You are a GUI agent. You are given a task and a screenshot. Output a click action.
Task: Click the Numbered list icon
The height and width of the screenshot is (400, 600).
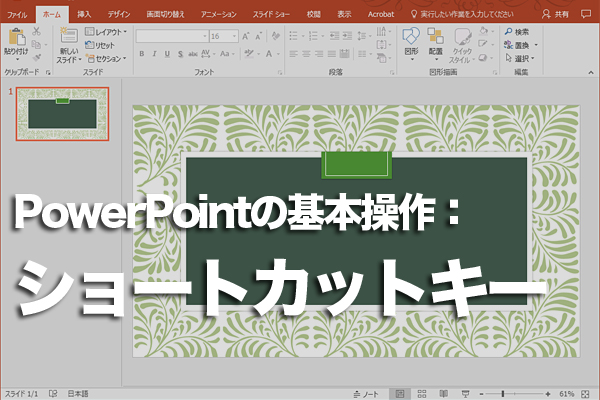(313, 36)
